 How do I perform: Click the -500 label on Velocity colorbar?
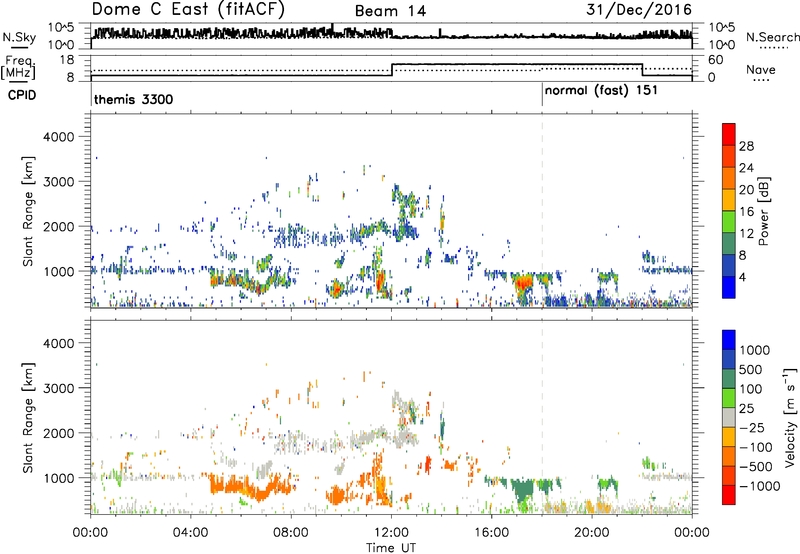pyautogui.click(x=756, y=467)
